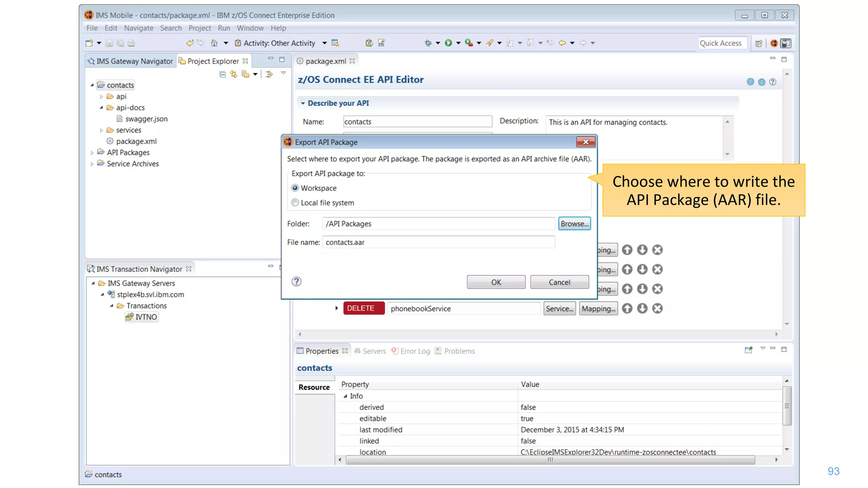
Task: Expand the API Packages node
Action: [92, 152]
